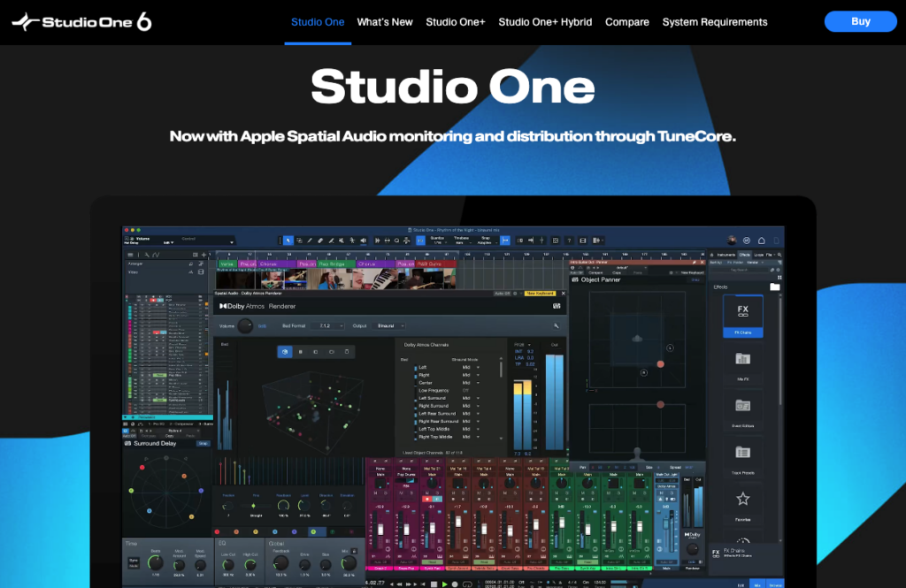The height and width of the screenshot is (588, 906).
Task: Open the Track Presets folder tile
Action: click(742, 456)
